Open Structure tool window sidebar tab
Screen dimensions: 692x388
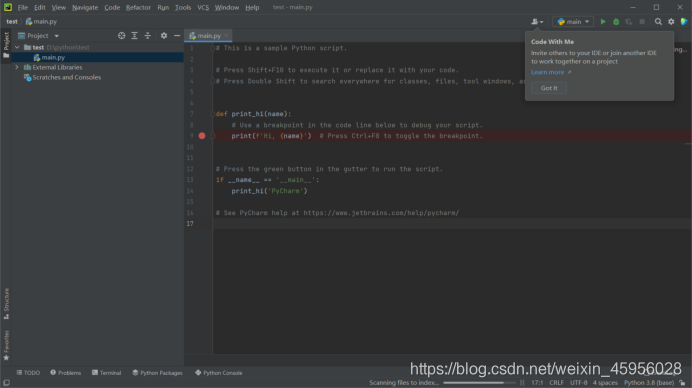point(6,304)
